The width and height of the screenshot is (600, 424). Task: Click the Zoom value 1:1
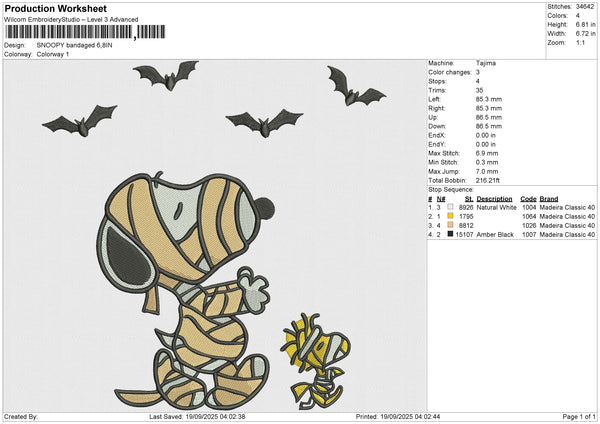coord(580,42)
